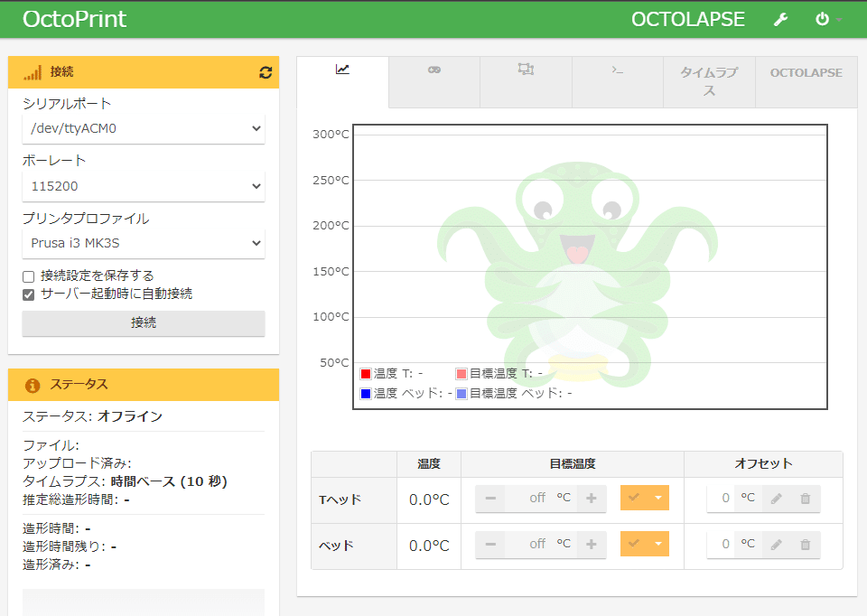Open the baudrate dropdown showing 115200
Screen dimensions: 867x616
(x=144, y=186)
